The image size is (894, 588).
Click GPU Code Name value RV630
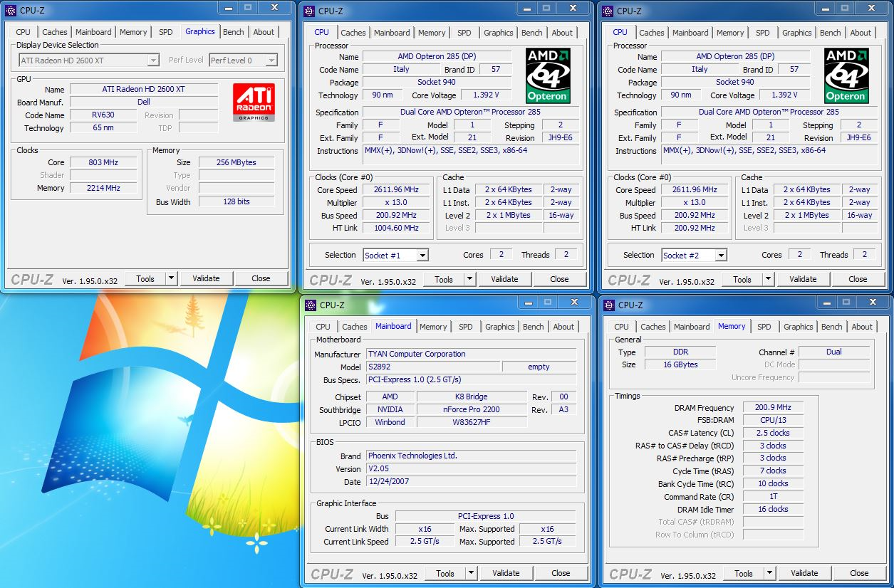click(103, 115)
